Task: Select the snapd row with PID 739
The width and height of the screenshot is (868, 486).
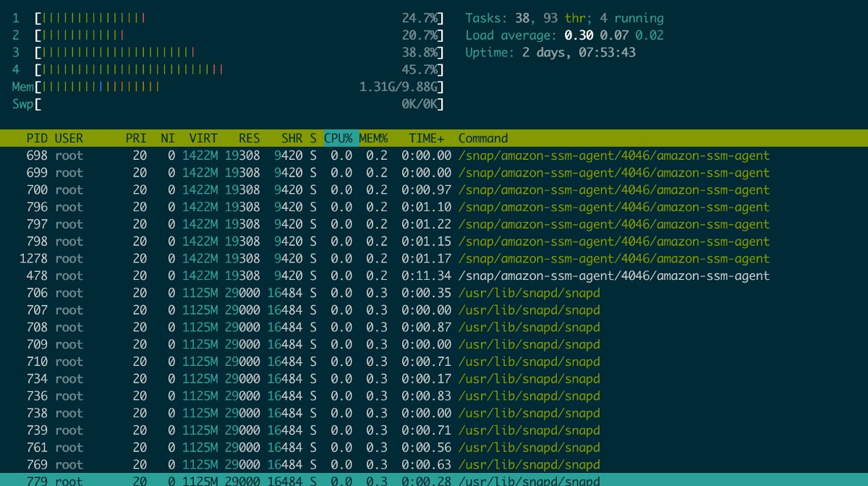Action: (x=434, y=430)
